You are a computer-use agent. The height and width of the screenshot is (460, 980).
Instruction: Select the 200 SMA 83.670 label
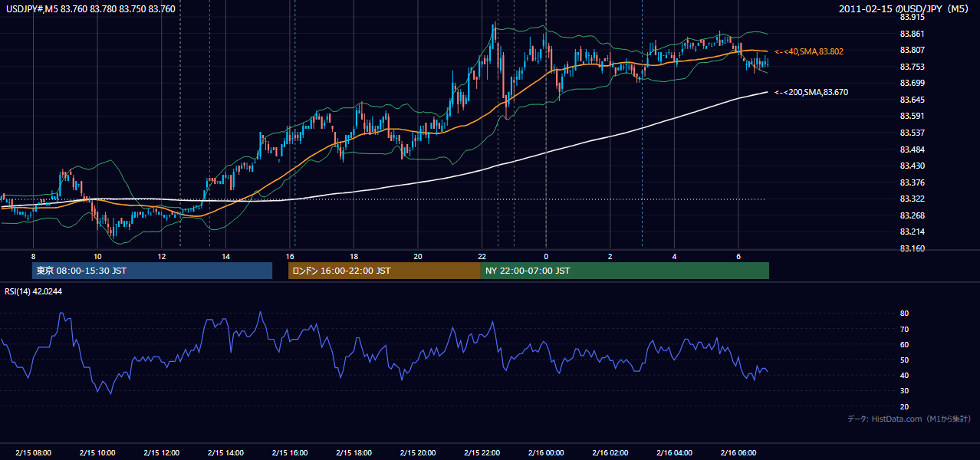pyautogui.click(x=811, y=92)
